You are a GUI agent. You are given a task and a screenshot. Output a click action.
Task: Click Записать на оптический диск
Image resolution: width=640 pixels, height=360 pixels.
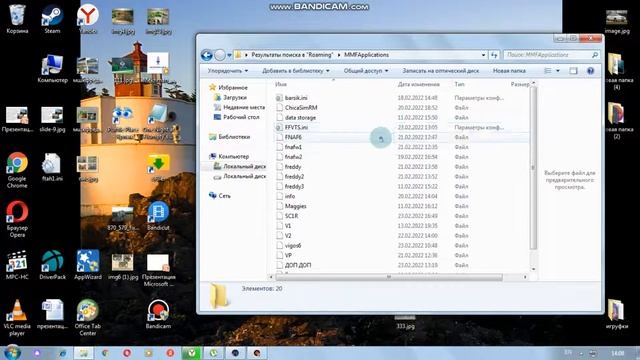point(440,71)
